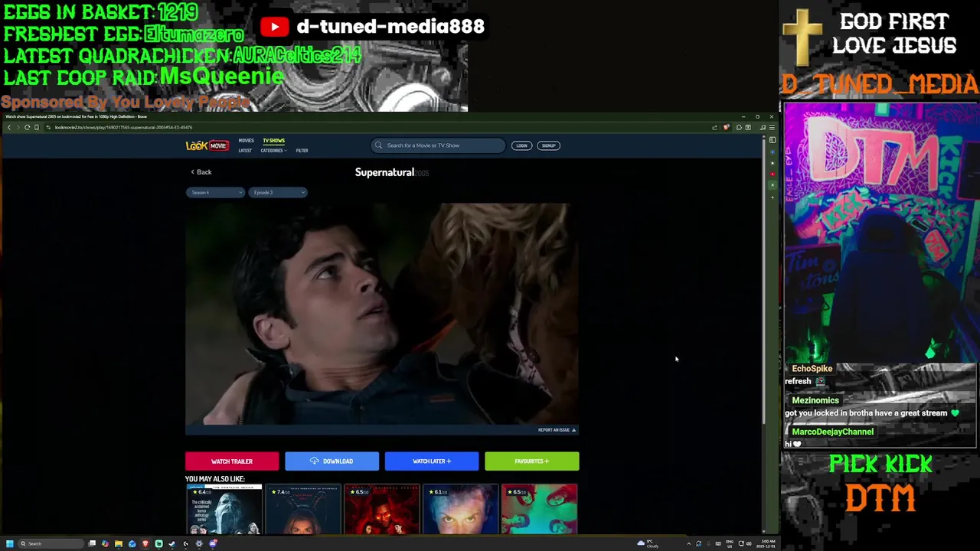Click the LookMovie logo
The width and height of the screenshot is (980, 551).
coord(207,145)
